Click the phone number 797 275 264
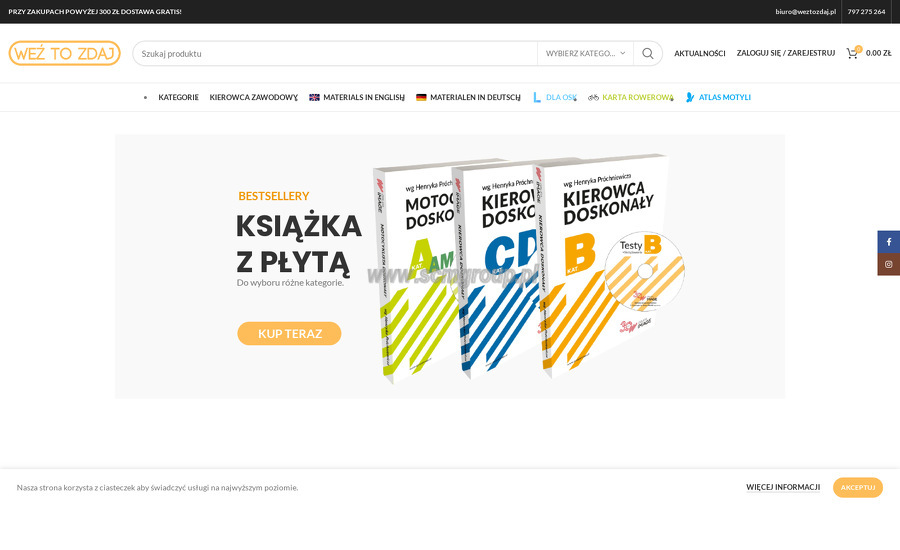900x550 pixels. point(866,11)
